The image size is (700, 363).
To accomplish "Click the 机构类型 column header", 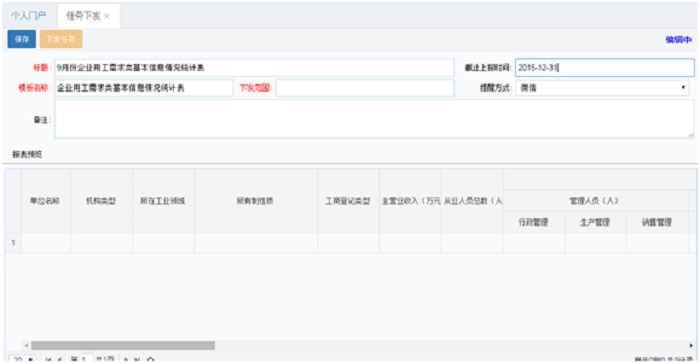I will point(101,201).
